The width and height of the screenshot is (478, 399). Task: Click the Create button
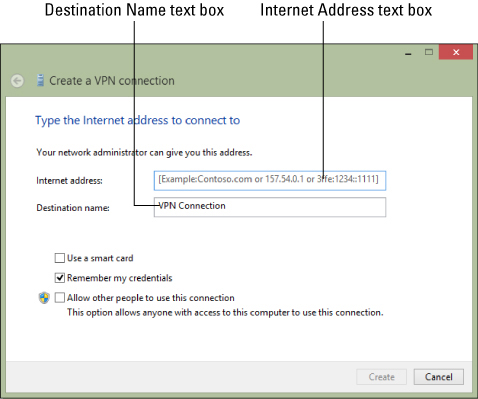point(381,377)
